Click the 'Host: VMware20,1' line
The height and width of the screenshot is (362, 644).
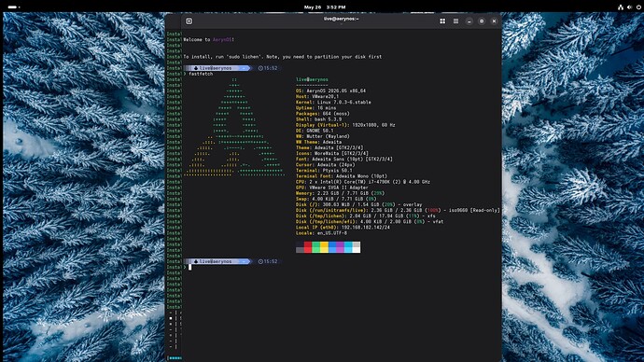317,96
